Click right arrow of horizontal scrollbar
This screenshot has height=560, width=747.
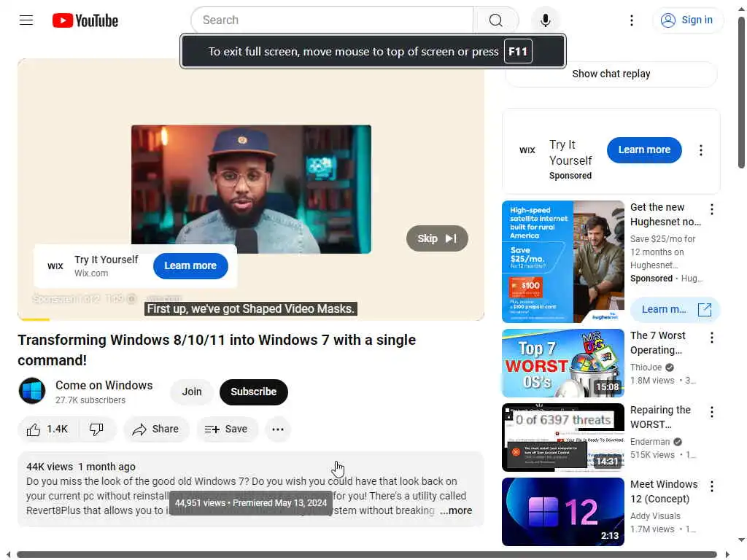(x=727, y=555)
